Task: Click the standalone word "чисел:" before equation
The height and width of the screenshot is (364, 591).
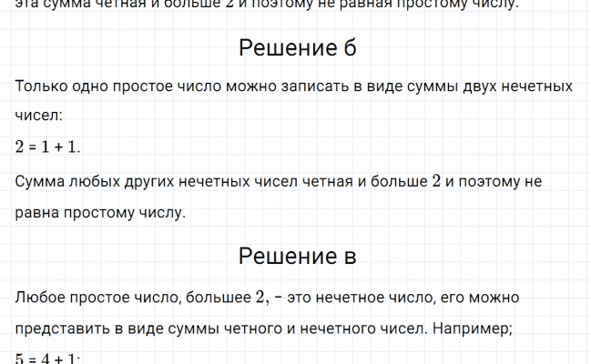Action: click(38, 116)
